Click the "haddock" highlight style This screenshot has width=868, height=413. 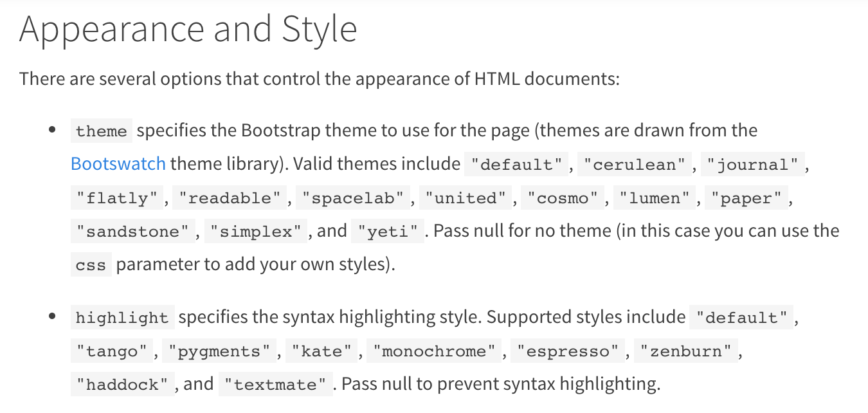pyautogui.click(x=122, y=384)
